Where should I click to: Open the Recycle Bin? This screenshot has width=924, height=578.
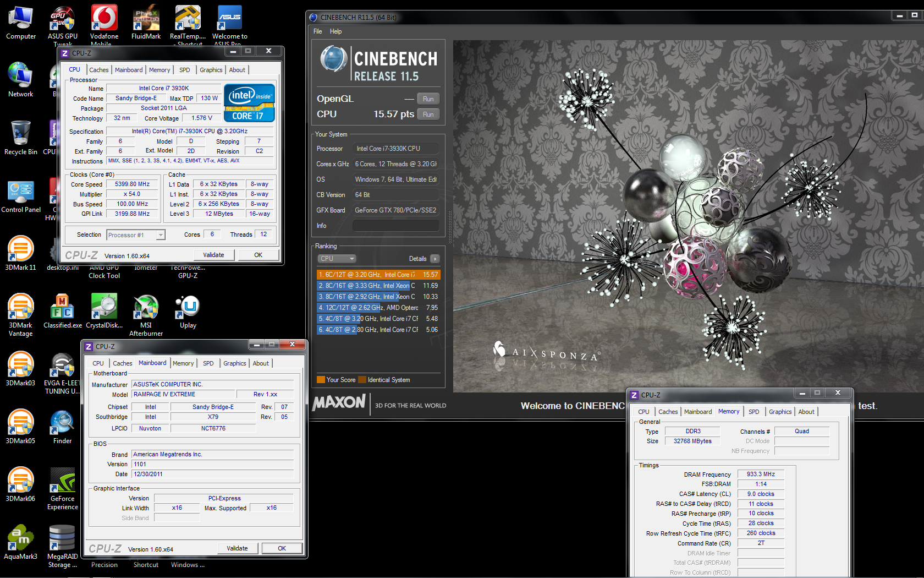[x=21, y=138]
